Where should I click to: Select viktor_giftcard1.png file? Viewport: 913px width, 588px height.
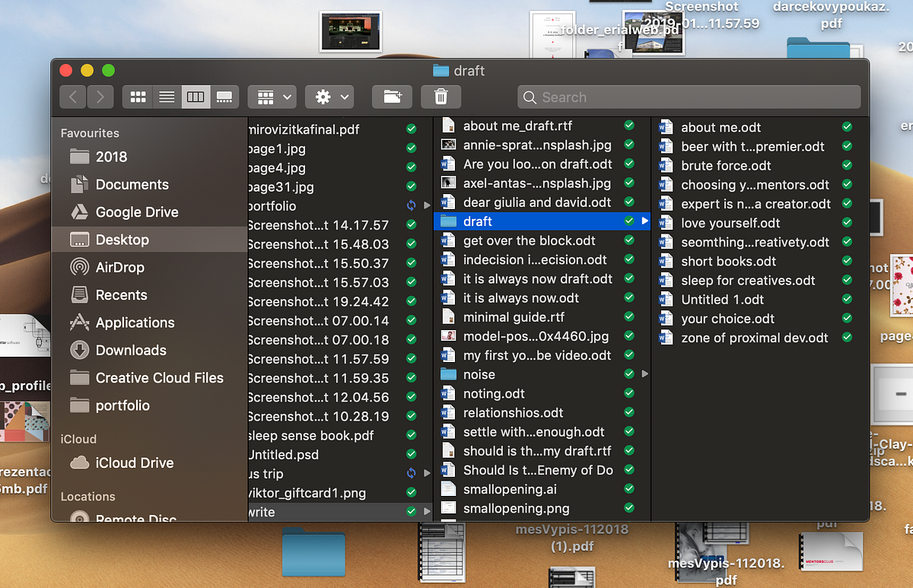(x=340, y=493)
